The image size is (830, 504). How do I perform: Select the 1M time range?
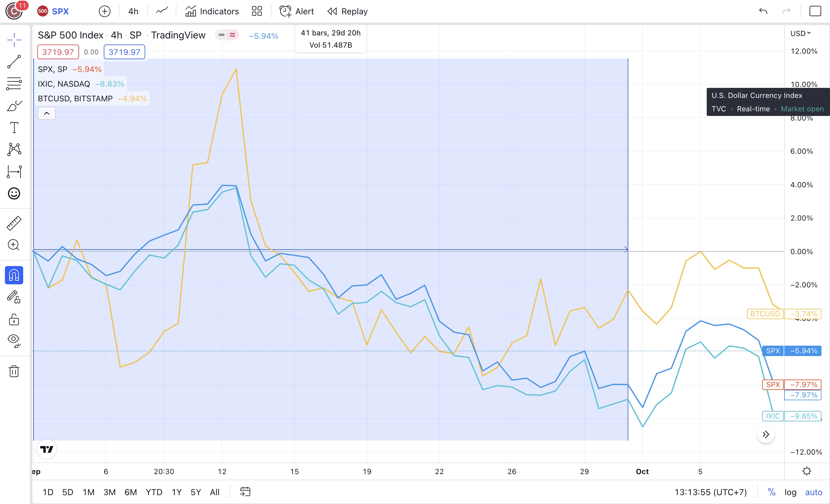(x=88, y=492)
